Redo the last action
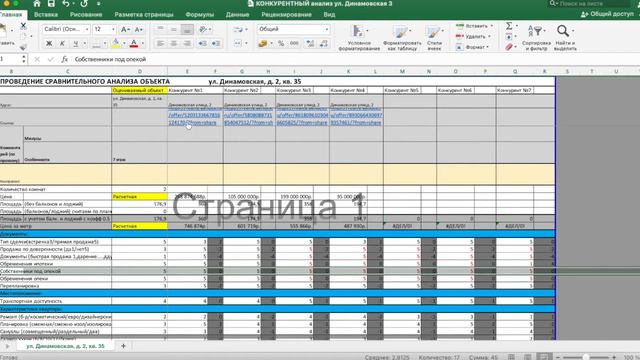640x360 pixels. tap(84, 4)
